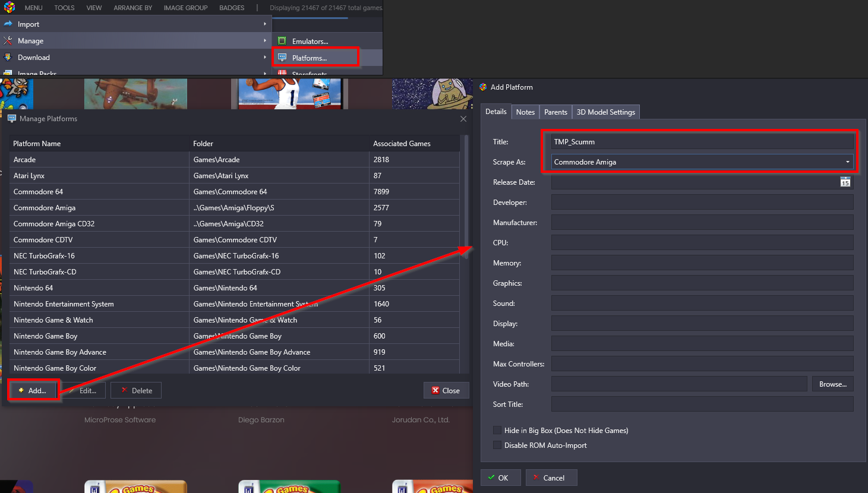Expand the Manage submenu arrow
868x493 pixels.
tap(264, 40)
